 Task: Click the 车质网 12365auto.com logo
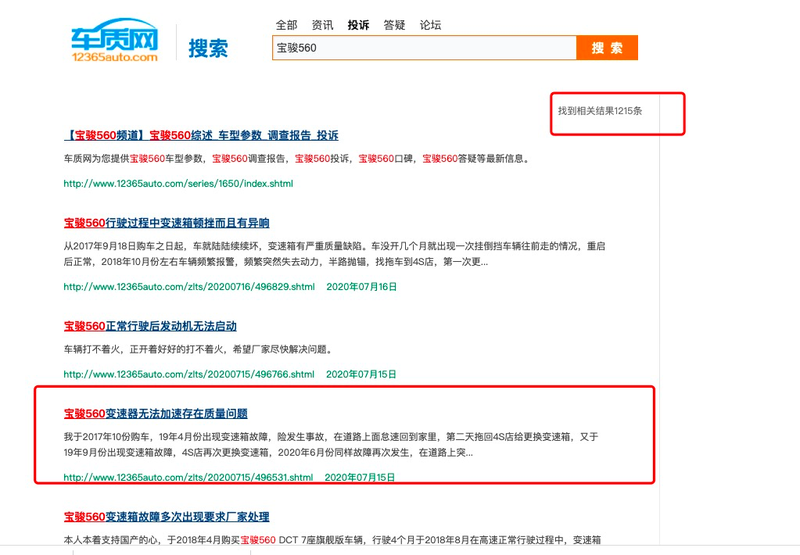click(x=115, y=40)
